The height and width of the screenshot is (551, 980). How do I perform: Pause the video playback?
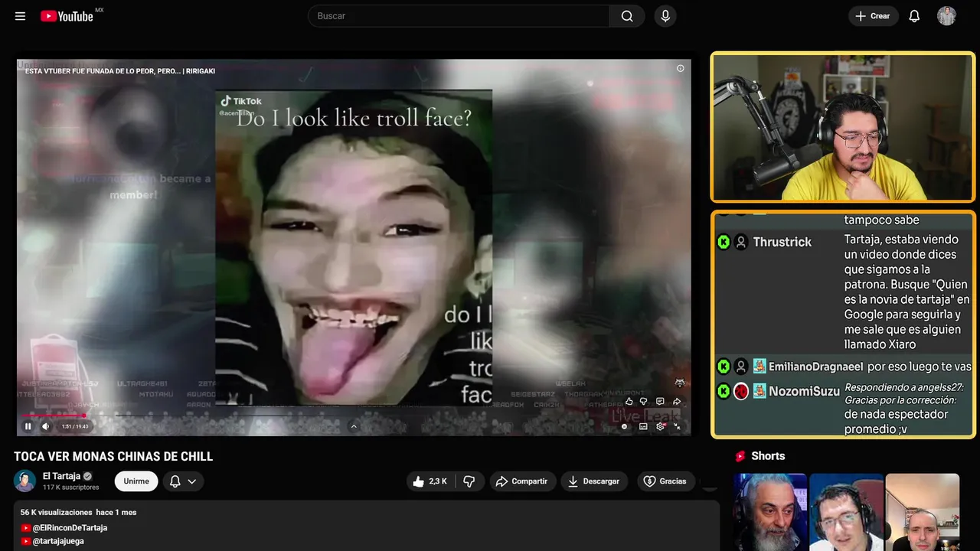pos(28,426)
